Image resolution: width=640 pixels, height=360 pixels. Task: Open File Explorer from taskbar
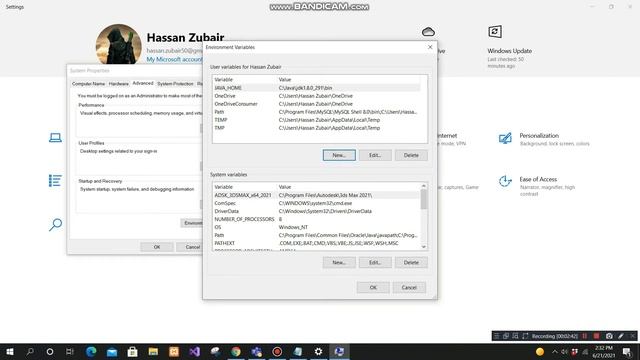(153, 351)
